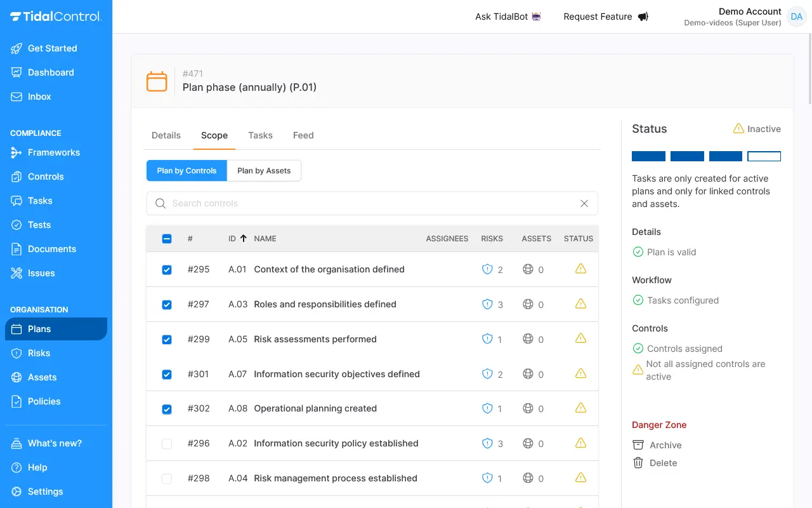Uncheck control A.03 Roles and responsibilities
812x508 pixels.
167,305
